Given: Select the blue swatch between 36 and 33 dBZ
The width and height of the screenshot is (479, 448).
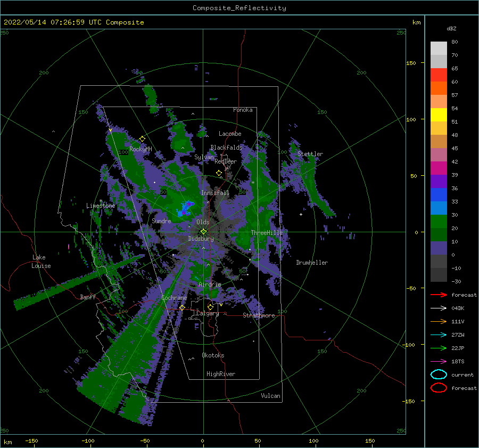Looking at the screenshot, I should [439, 195].
